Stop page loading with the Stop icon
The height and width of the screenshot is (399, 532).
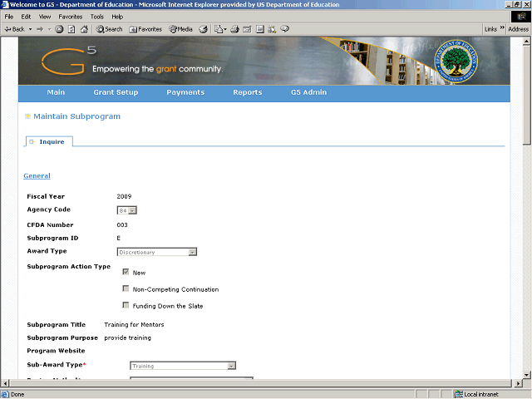click(59, 29)
